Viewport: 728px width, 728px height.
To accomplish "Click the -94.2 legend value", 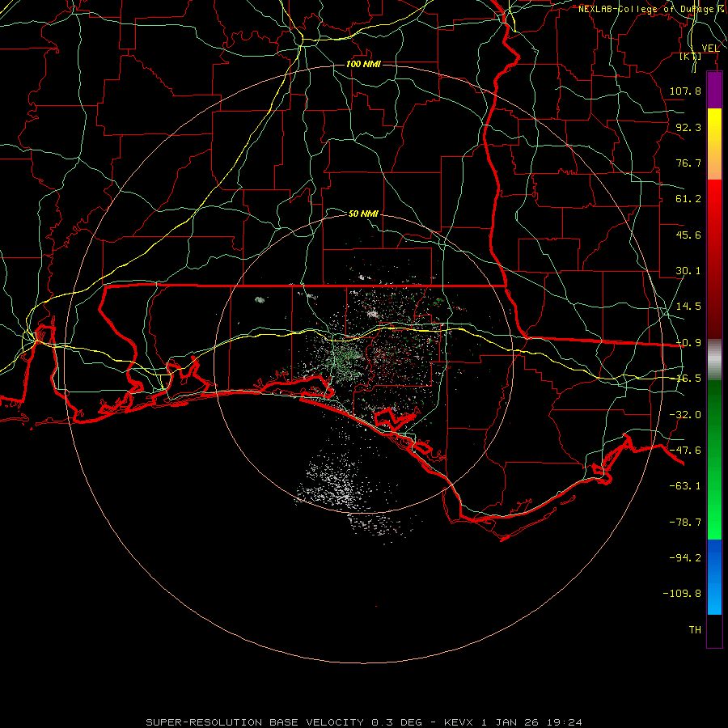I will 685,557.
